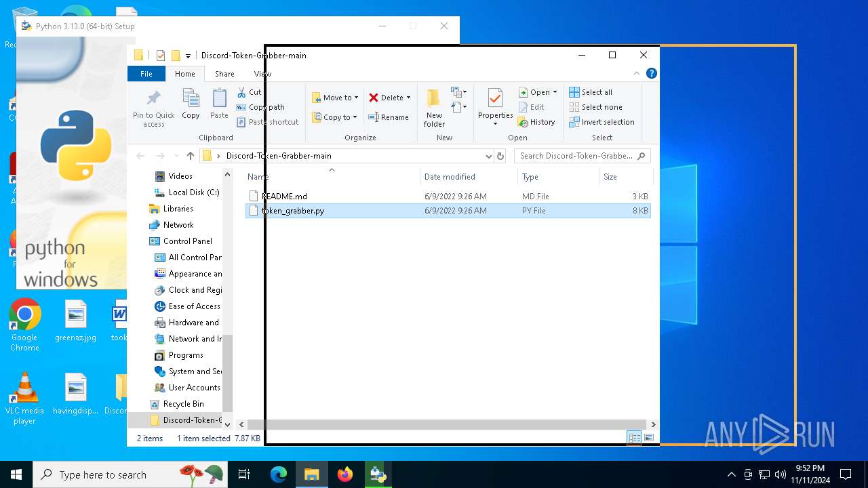Click Pin to Quick access icon

[x=153, y=98]
